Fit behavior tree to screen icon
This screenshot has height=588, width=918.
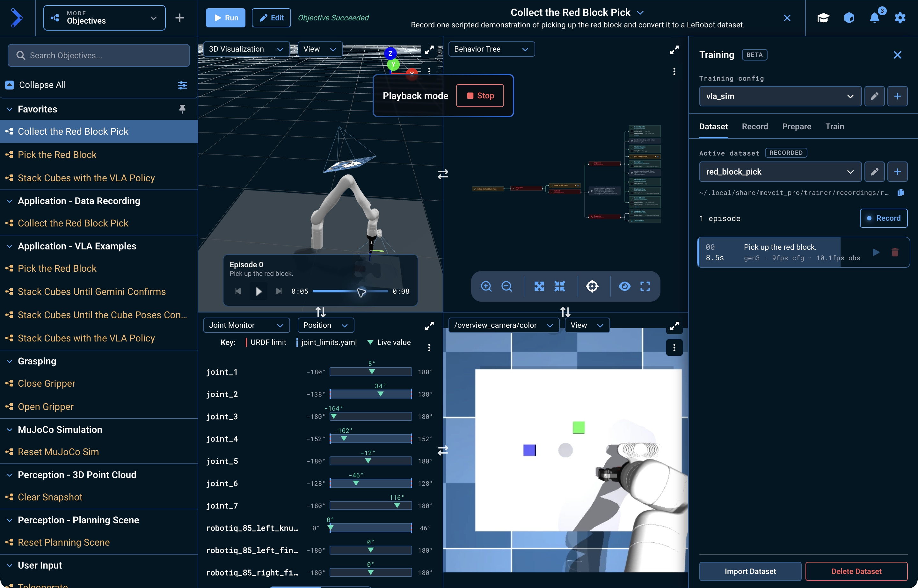(645, 286)
